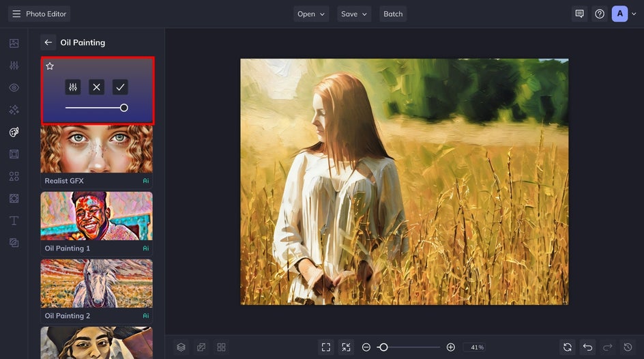Click the Ai badge on Oil Painting 1
This screenshot has height=359, width=644.
click(x=146, y=248)
